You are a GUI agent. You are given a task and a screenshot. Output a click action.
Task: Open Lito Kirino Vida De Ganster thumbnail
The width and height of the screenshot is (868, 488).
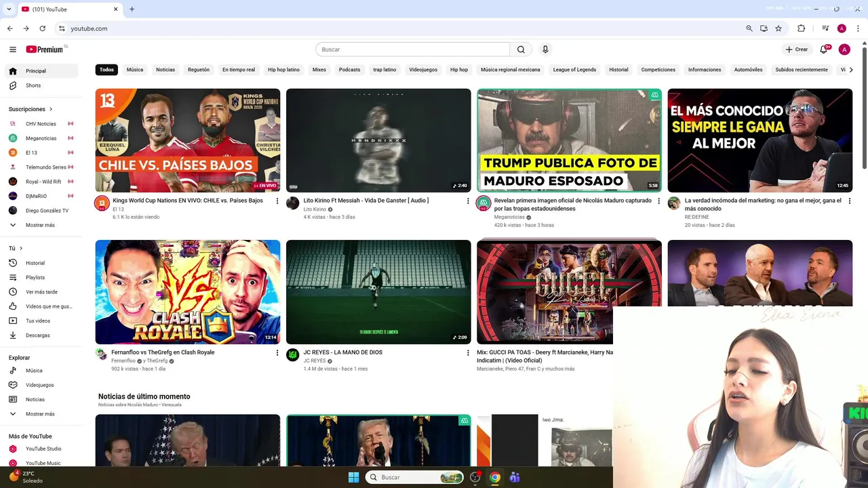click(378, 140)
